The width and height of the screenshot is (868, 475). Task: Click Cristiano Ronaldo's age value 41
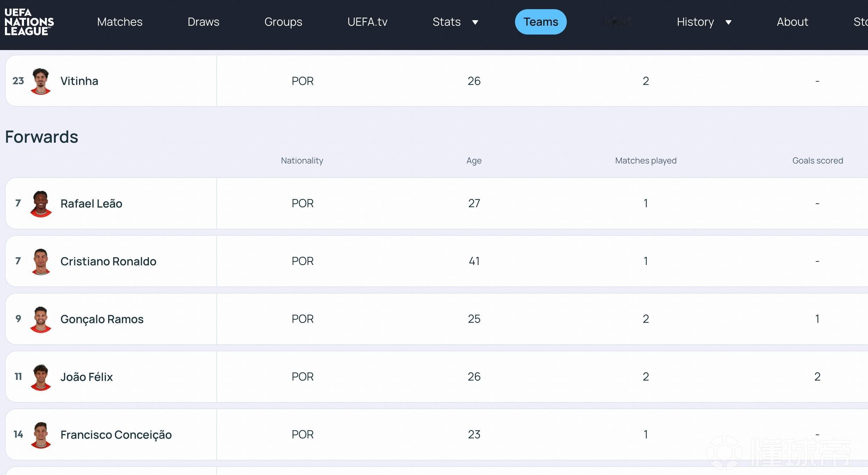click(x=474, y=261)
